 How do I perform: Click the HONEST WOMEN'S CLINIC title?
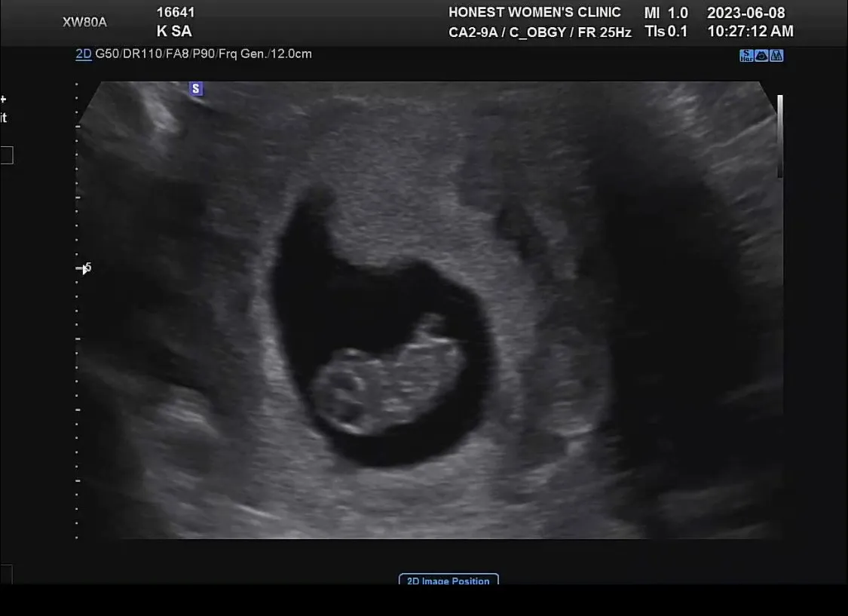(x=534, y=12)
